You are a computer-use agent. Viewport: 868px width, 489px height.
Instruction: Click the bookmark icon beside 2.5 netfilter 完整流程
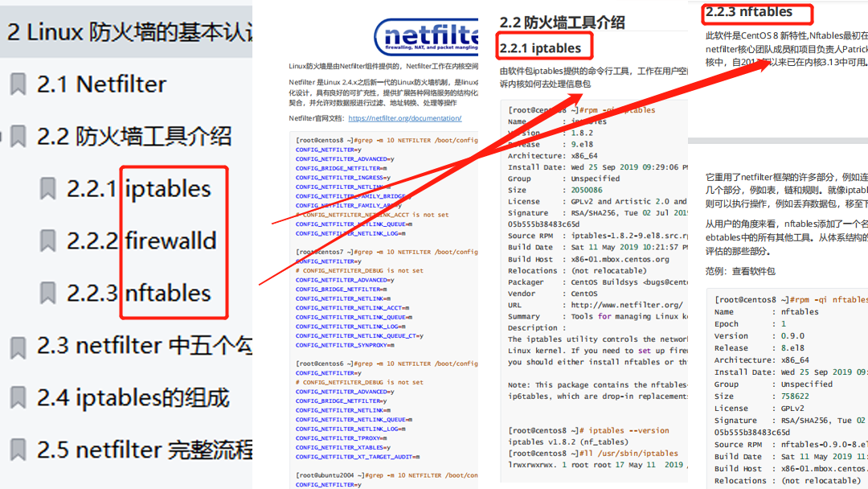pyautogui.click(x=18, y=450)
